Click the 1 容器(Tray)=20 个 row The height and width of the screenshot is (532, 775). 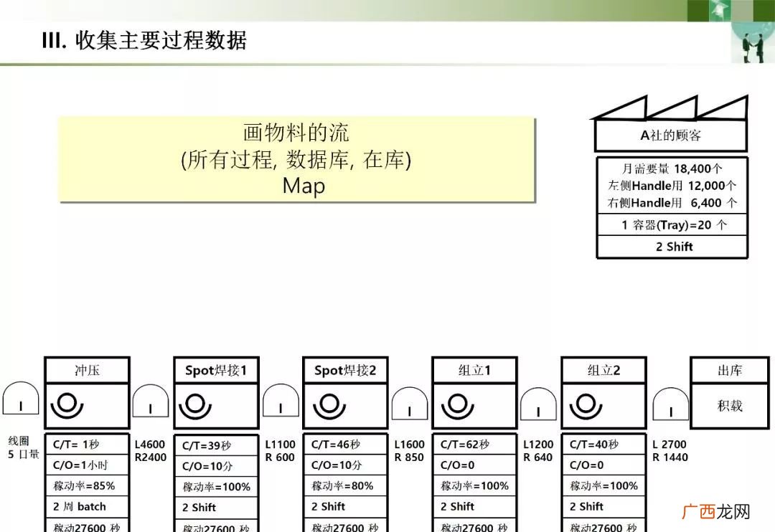[x=672, y=224]
